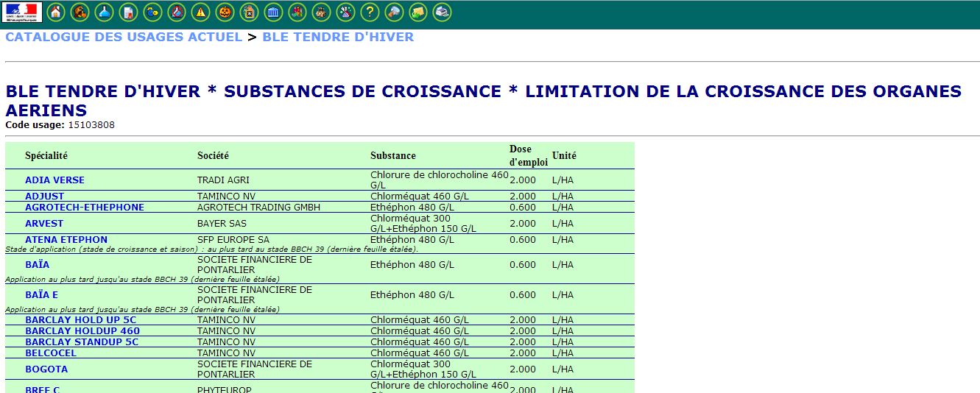Click the blue flask icon
980x393 pixels.
pos(104,12)
